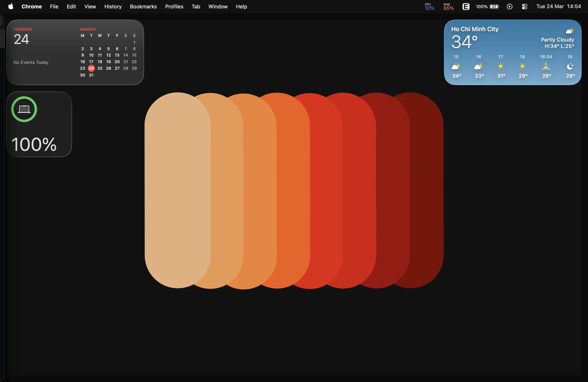Viewport: 588px width, 382px height.
Task: Open the Bookmarks menu
Action: [143, 6]
